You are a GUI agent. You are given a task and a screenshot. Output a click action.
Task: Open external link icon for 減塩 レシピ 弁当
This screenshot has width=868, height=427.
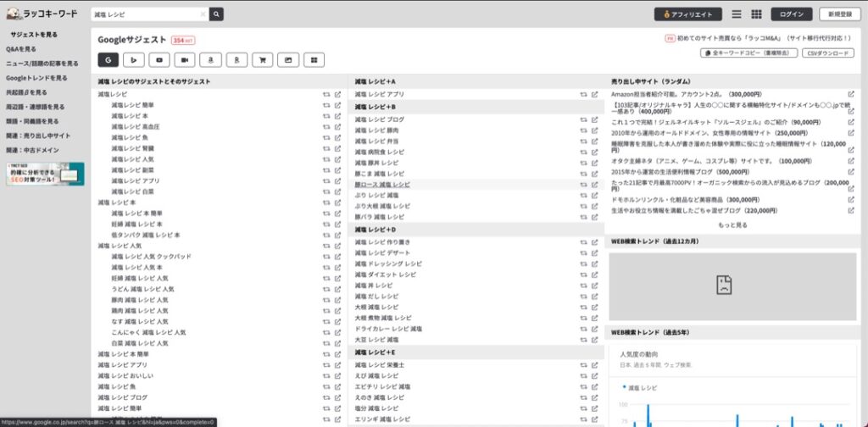[x=594, y=141]
